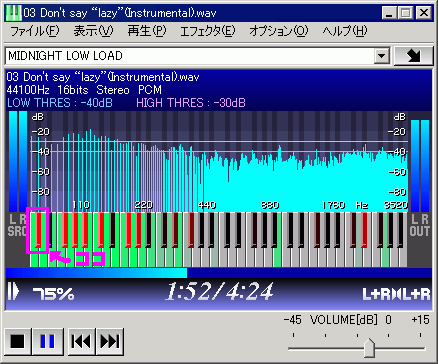Click the 44100Hz 16bits Stereo PCM info line
Screen dimensions: 438x364
pyautogui.click(x=84, y=90)
